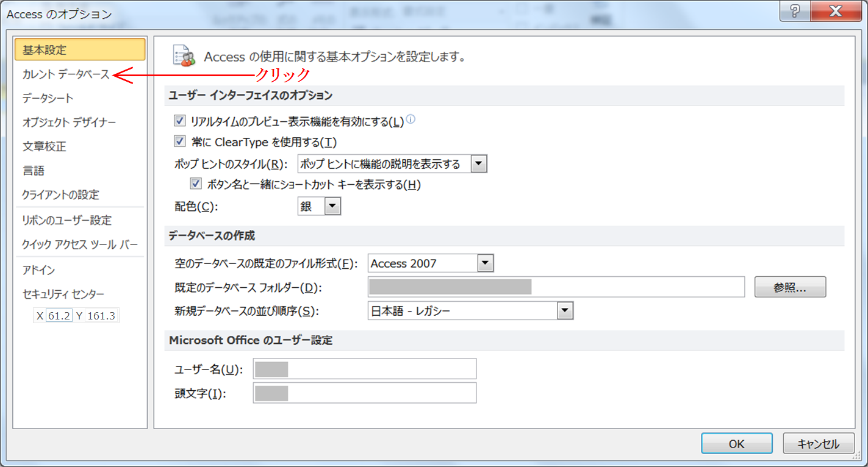Toggle リアルタイムのプレビュー表示機能 checkbox
This screenshot has width=868, height=467.
tap(180, 121)
